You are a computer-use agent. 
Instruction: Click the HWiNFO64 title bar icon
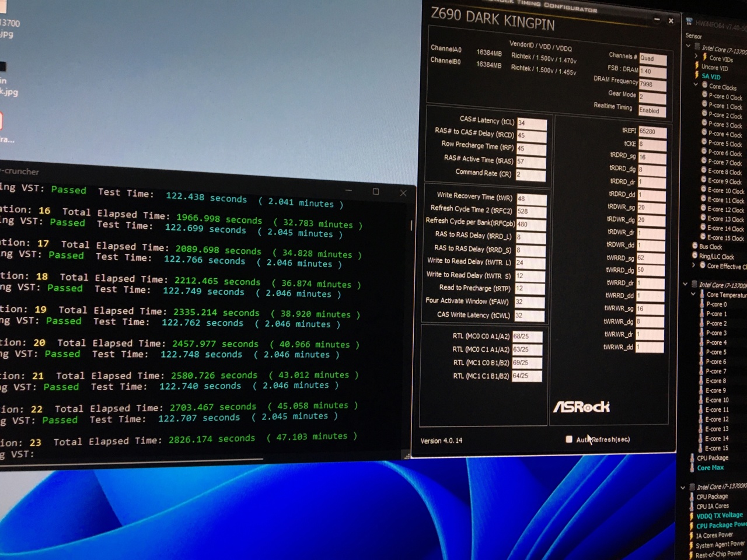(x=689, y=22)
